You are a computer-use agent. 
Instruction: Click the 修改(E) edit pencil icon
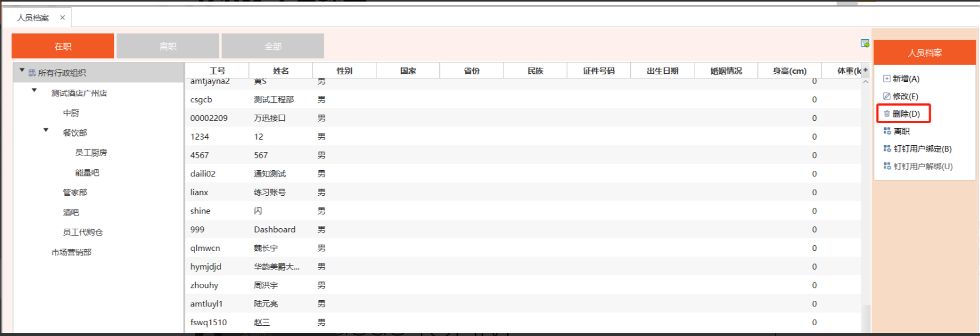(886, 96)
